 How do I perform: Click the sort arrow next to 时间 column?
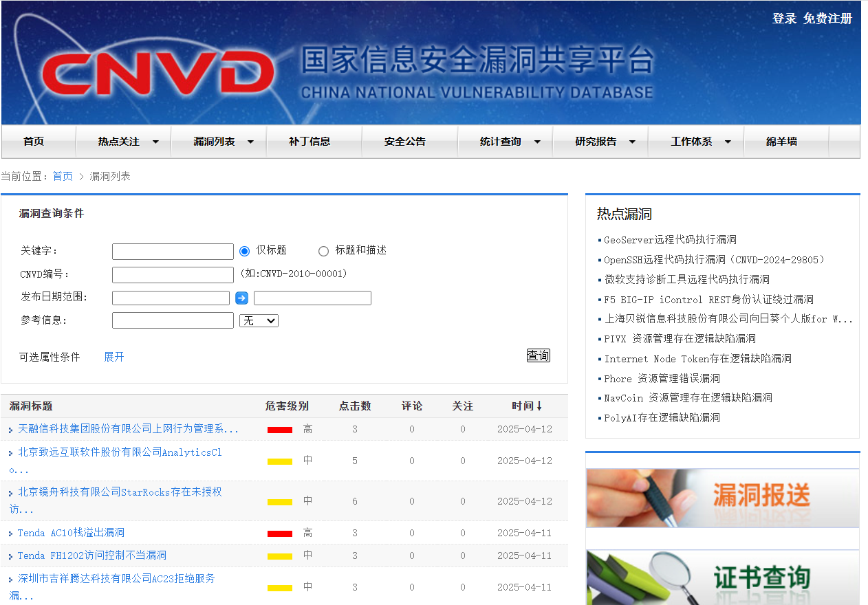coord(539,406)
